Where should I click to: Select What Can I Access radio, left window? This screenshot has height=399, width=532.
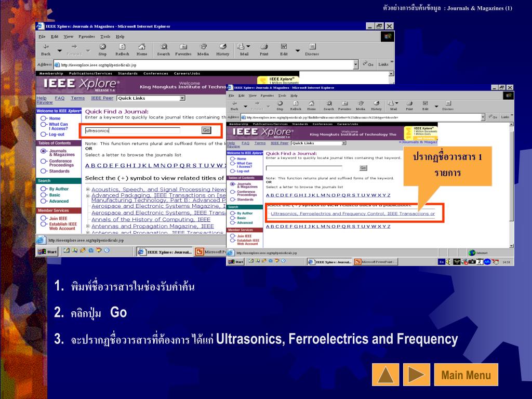point(44,125)
